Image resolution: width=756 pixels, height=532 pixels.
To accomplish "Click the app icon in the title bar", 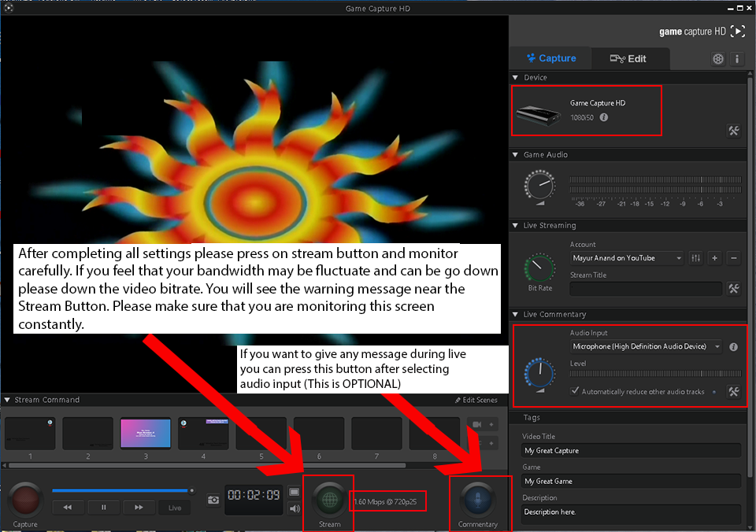I will [x=8, y=8].
